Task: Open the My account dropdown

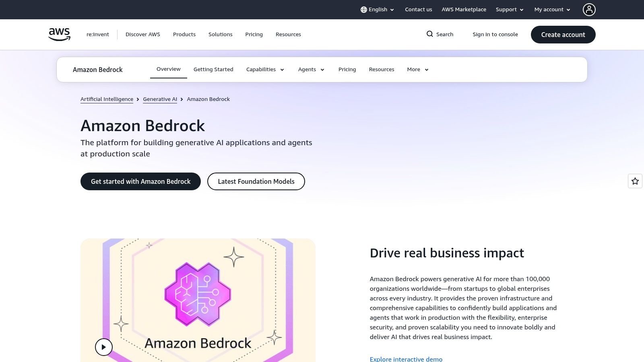Action: click(552, 10)
